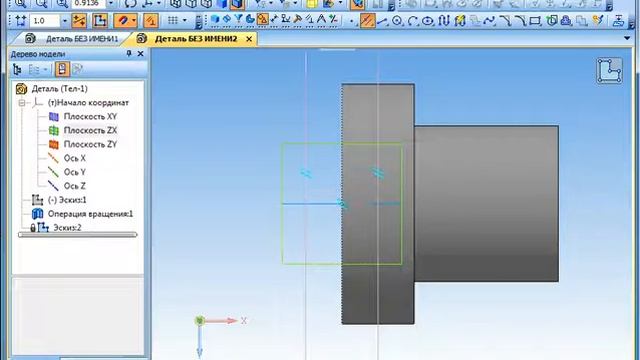Select the Rectangle drawing tool
640x360 pixels.
(535, 20)
